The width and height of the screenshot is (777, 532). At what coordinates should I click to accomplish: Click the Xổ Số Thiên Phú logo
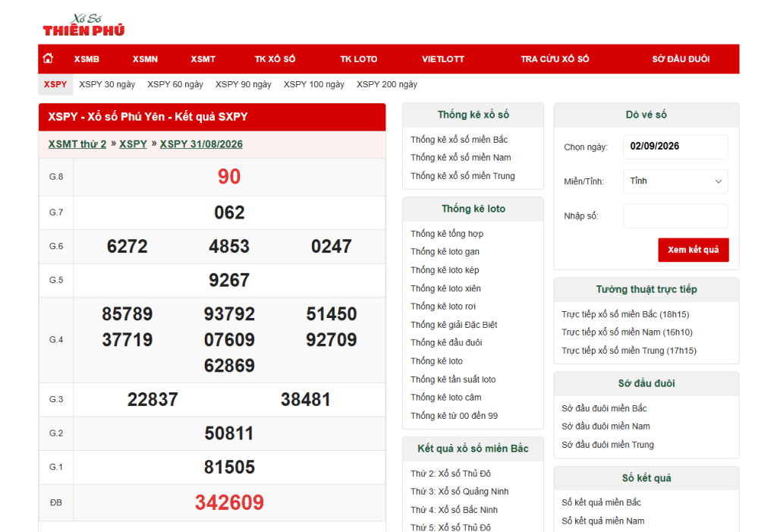[x=83, y=25]
